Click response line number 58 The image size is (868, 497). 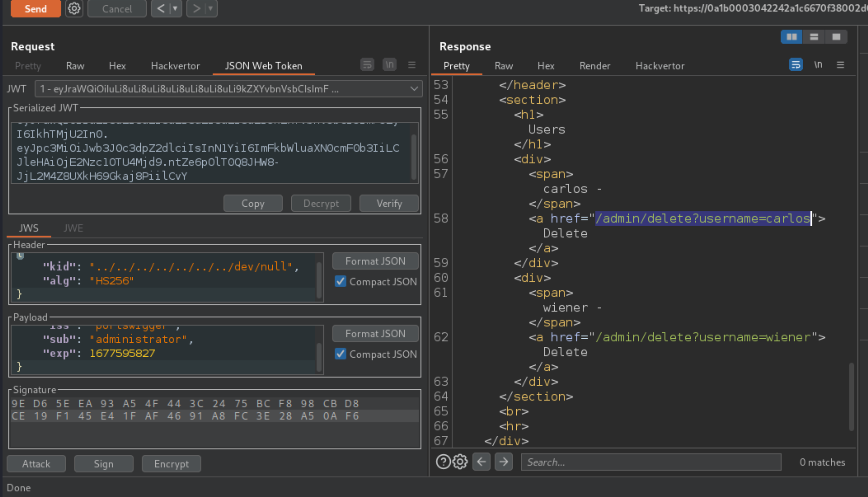coord(441,218)
